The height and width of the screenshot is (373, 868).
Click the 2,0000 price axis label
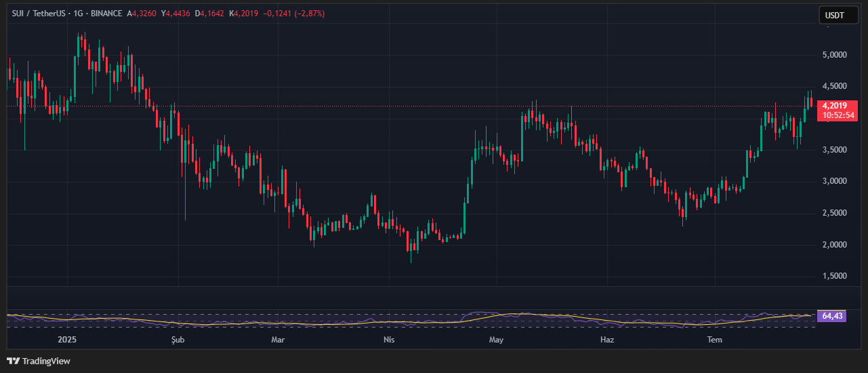pyautogui.click(x=833, y=244)
